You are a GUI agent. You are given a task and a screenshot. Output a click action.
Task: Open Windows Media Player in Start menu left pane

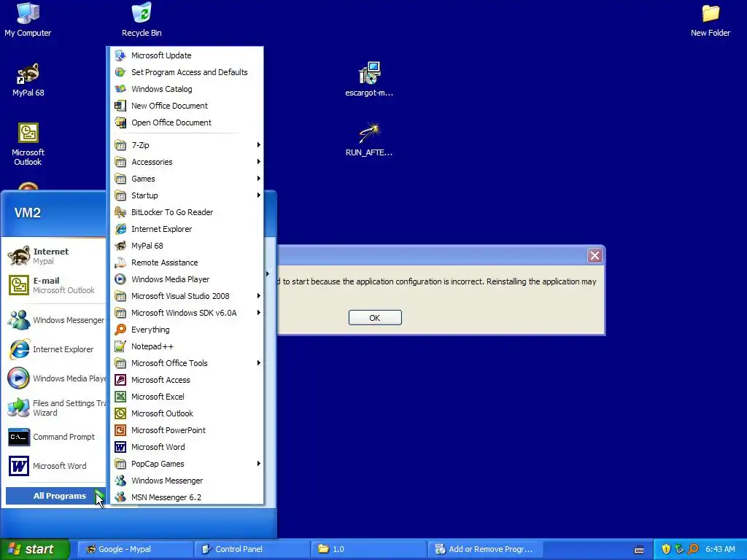pos(55,378)
